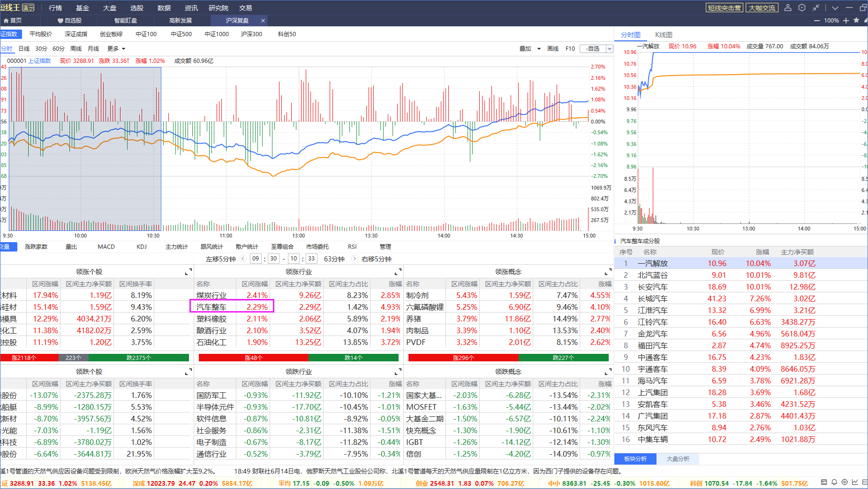Switch to the 智能盯盘 tab

pos(126,21)
